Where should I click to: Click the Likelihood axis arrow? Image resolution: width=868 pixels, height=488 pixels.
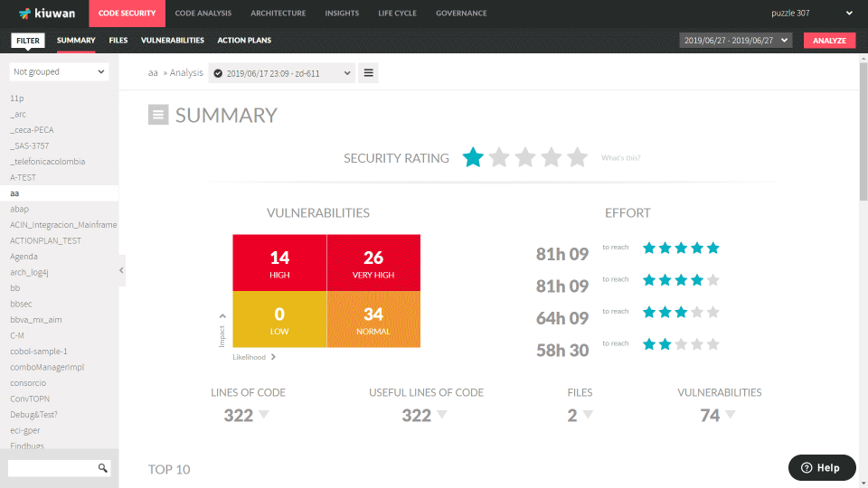(273, 357)
